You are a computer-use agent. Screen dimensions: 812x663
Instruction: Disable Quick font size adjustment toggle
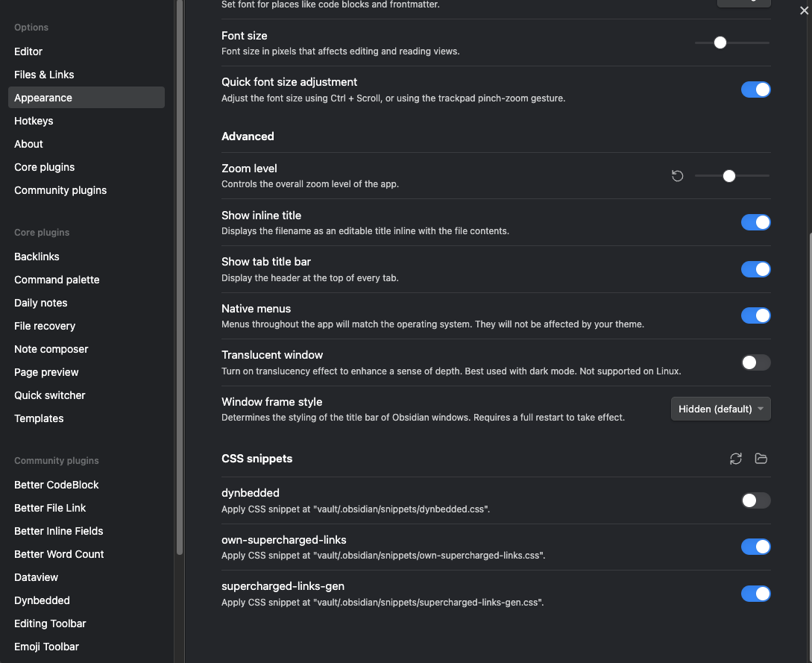755,89
